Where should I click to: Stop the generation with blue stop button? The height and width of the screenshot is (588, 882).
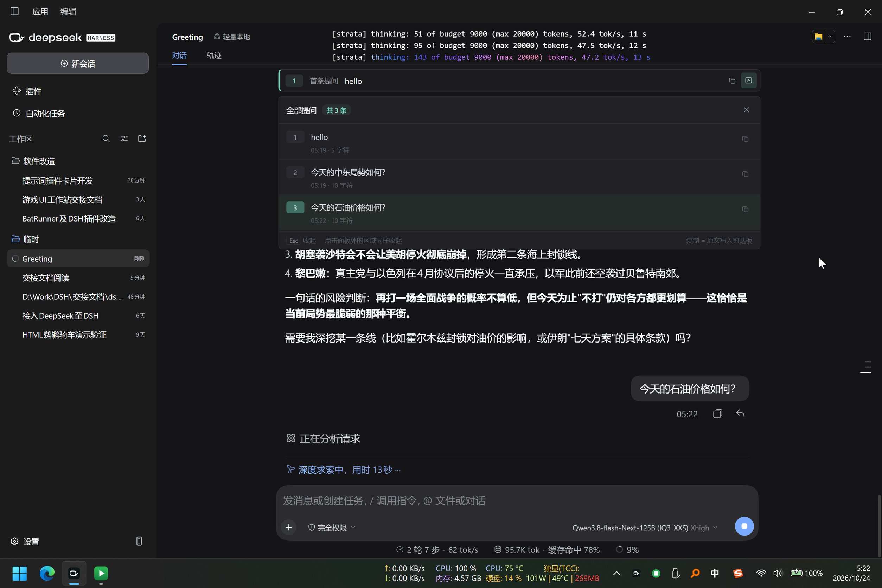[744, 526]
